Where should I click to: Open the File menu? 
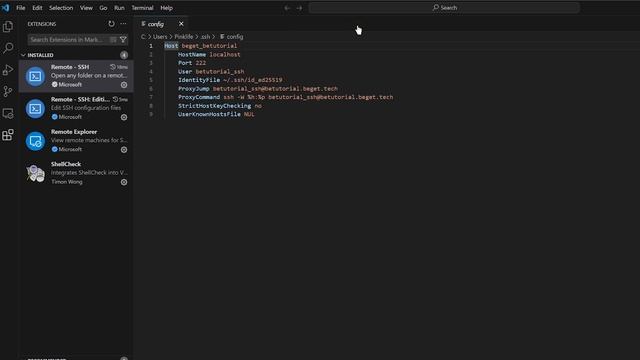20,8
